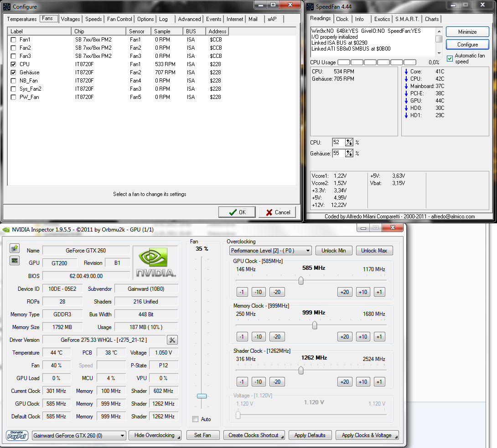Click the Shader Clock slider handle

point(301,371)
